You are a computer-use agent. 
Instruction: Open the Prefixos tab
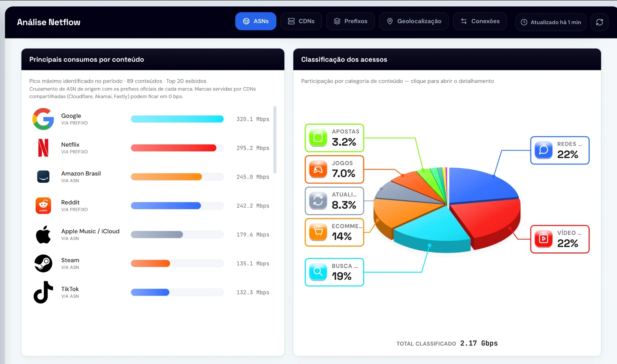coord(350,21)
